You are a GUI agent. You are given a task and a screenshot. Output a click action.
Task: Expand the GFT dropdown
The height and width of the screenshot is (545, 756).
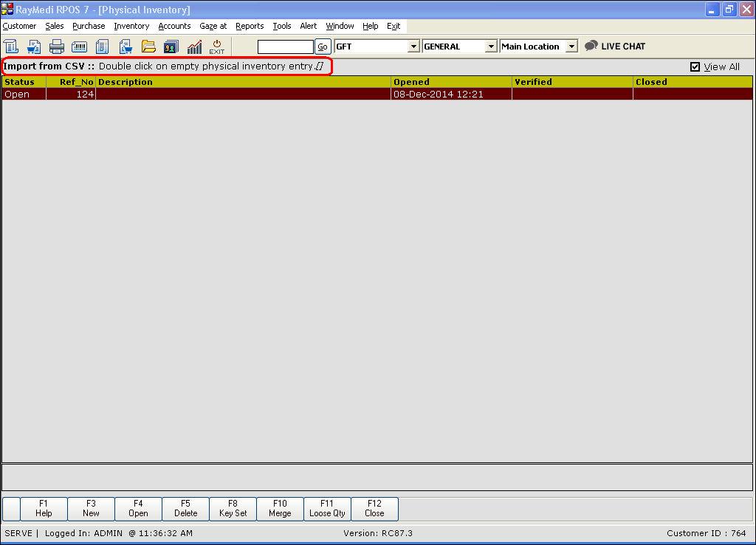point(413,47)
